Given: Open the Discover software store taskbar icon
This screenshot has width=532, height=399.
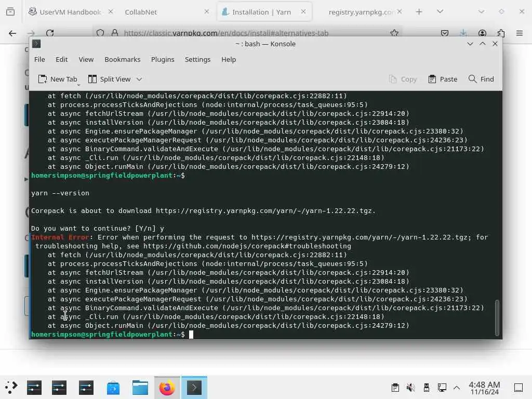Looking at the screenshot, I should tap(113, 388).
